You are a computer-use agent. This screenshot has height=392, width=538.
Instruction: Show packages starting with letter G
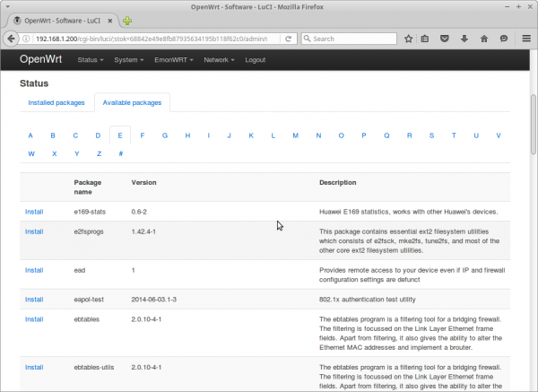[165, 135]
